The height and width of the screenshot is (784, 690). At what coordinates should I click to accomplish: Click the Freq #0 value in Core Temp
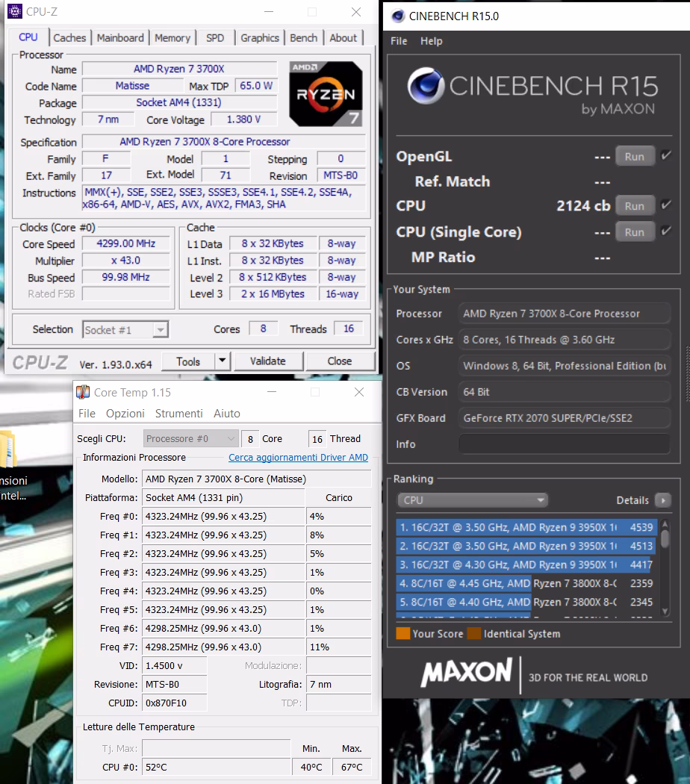[x=223, y=516]
